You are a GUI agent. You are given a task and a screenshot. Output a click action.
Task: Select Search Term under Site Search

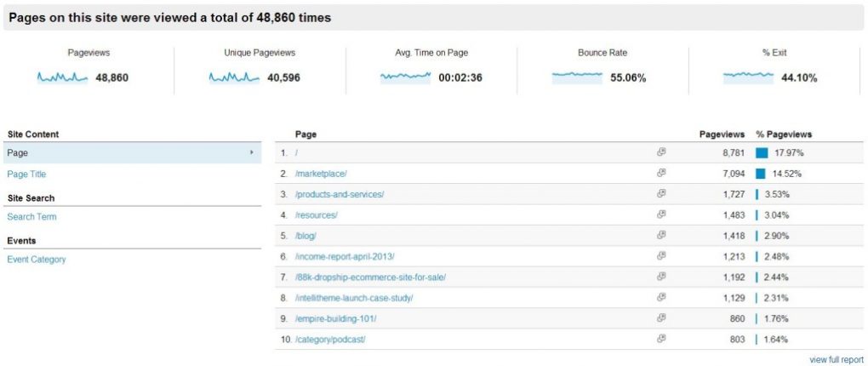(31, 216)
